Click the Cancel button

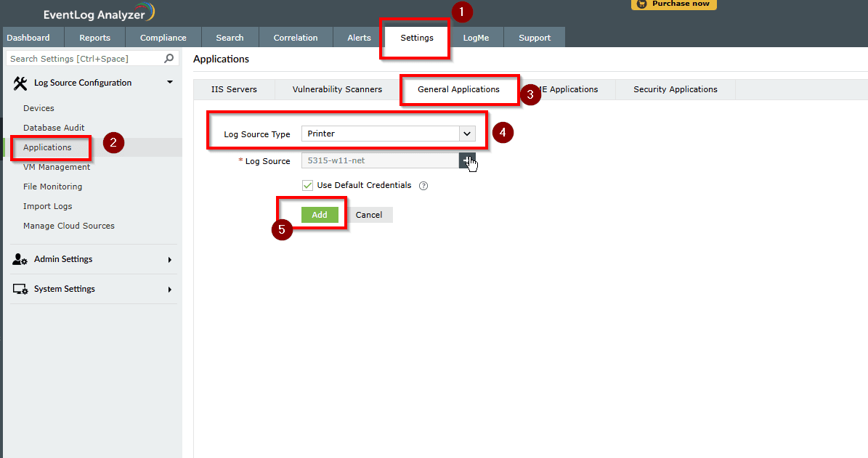[x=369, y=215]
